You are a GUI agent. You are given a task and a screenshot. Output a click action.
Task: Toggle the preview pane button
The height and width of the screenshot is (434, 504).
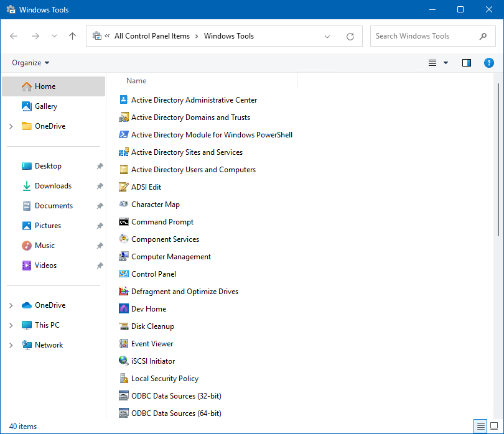[467, 63]
